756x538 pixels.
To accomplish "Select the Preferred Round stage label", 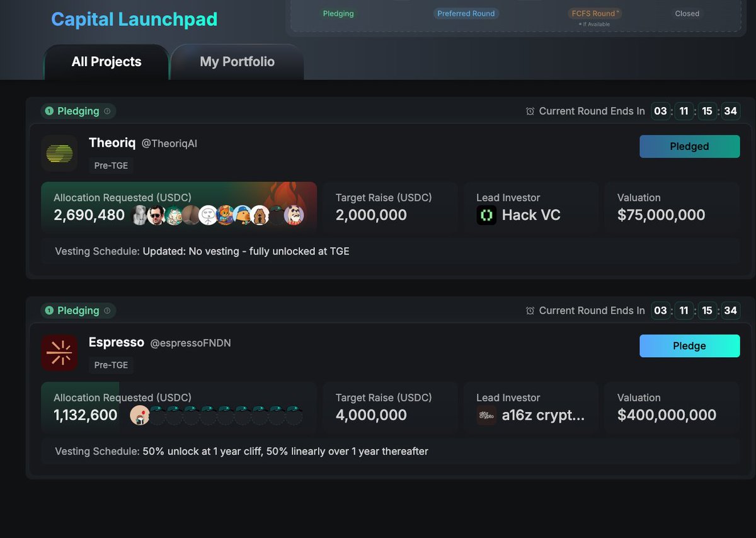I will click(466, 13).
